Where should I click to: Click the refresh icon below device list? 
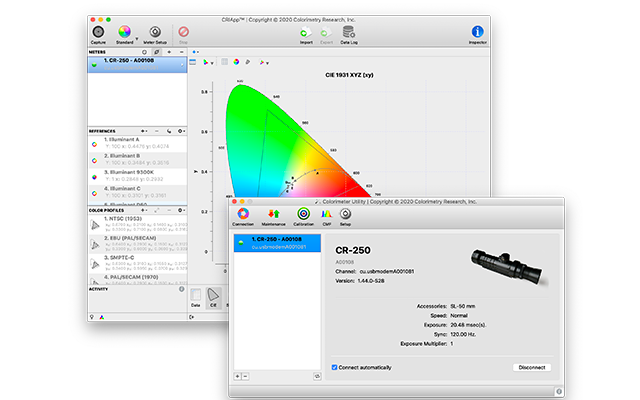pos(317,376)
